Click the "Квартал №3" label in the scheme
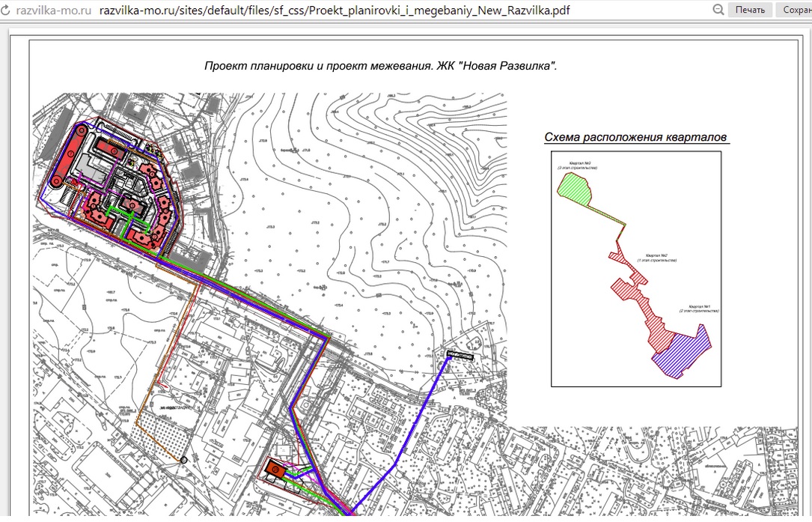 pos(577,165)
